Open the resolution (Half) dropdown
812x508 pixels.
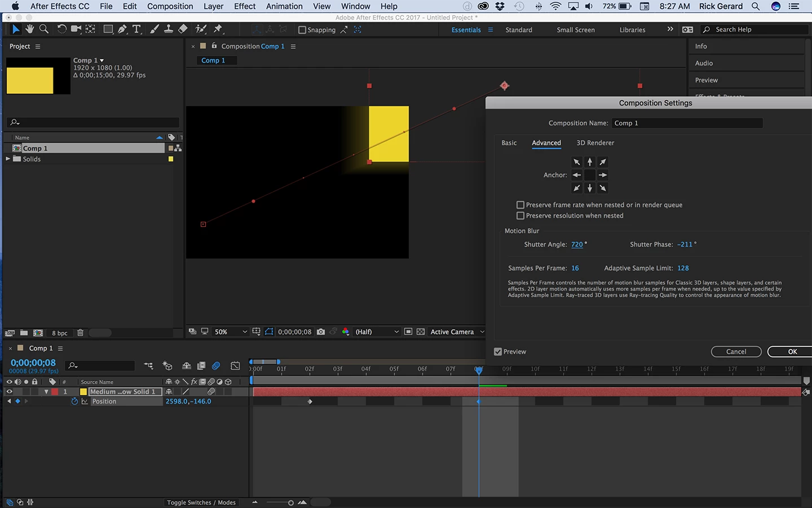377,332
